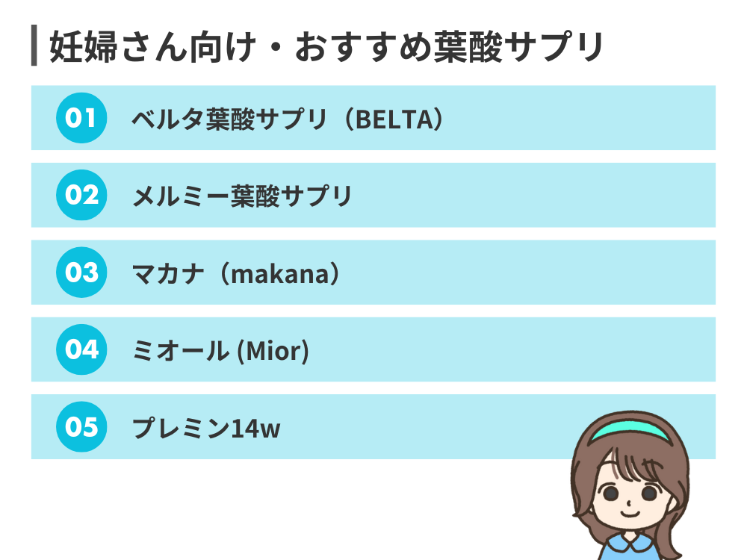This screenshot has height=560, width=747.
Task: Click the 01 number circle badge
Action: [x=81, y=118]
